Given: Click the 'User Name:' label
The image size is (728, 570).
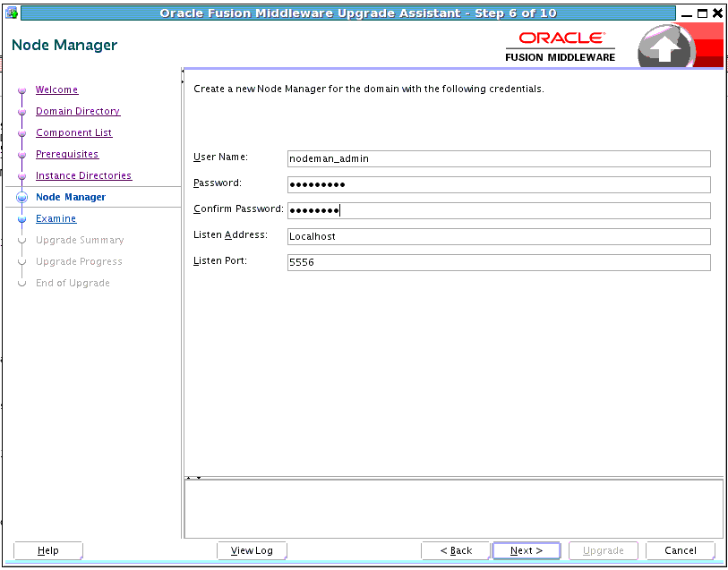Looking at the screenshot, I should point(220,157).
